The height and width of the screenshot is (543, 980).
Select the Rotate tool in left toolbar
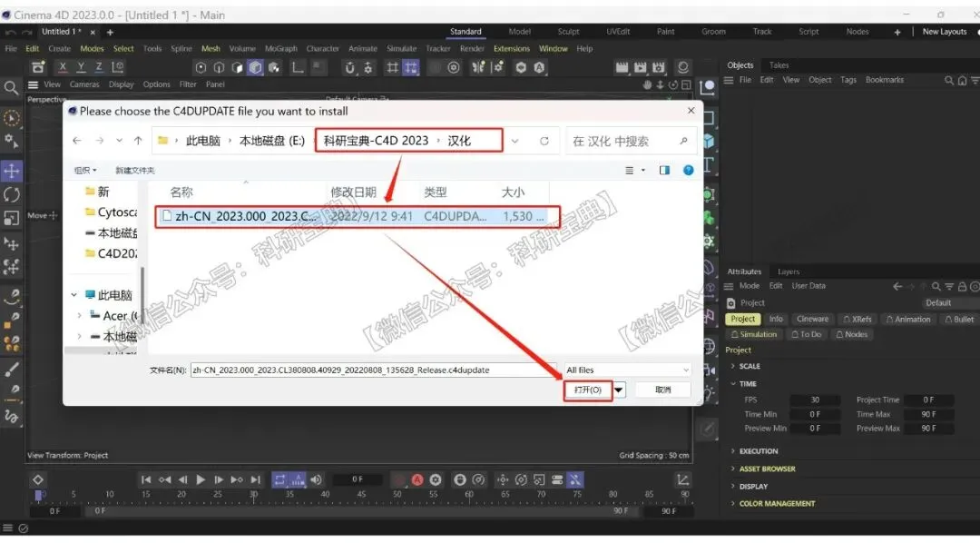tap(12, 194)
